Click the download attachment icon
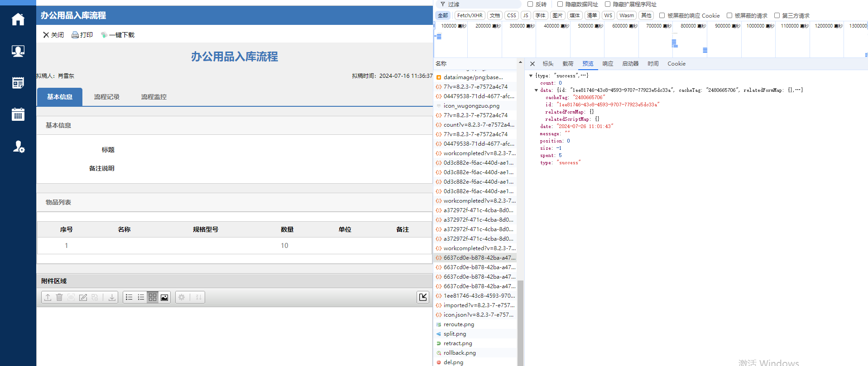The width and height of the screenshot is (868, 366). [112, 297]
